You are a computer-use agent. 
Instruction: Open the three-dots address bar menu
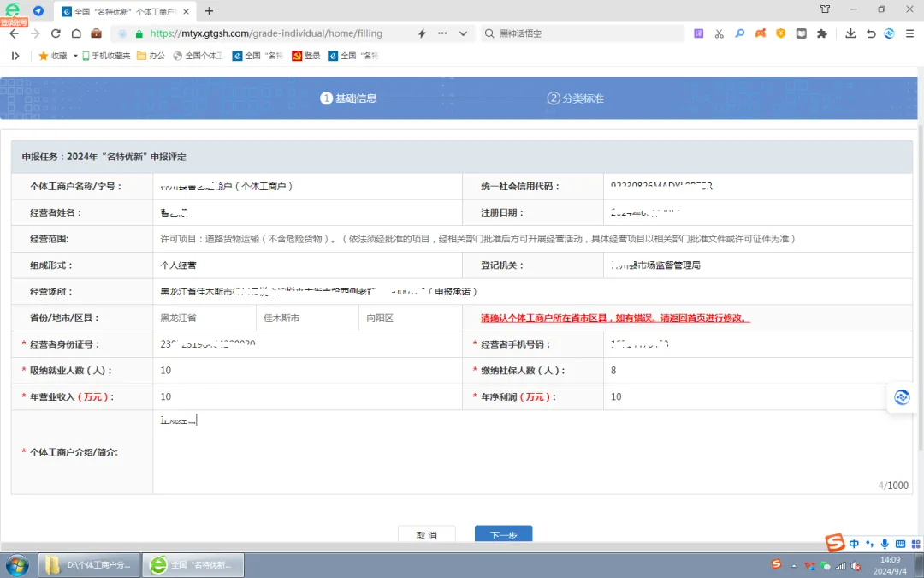click(442, 33)
